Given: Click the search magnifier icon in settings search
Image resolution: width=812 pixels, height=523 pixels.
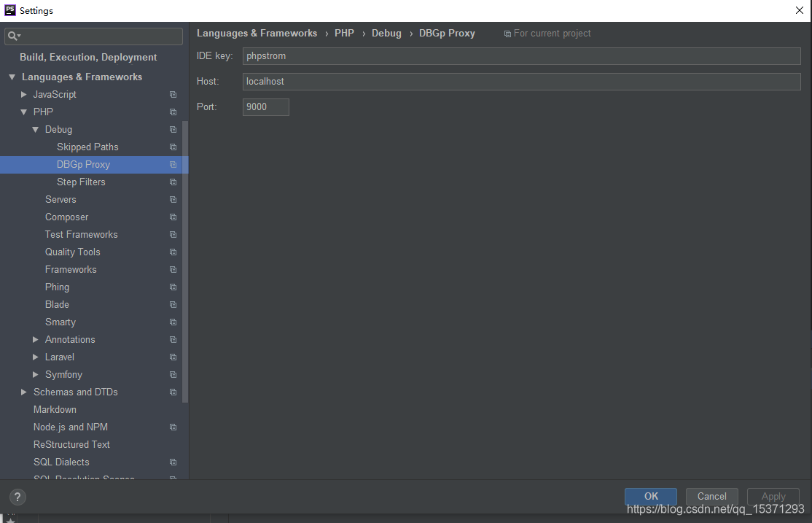Looking at the screenshot, I should [x=11, y=35].
